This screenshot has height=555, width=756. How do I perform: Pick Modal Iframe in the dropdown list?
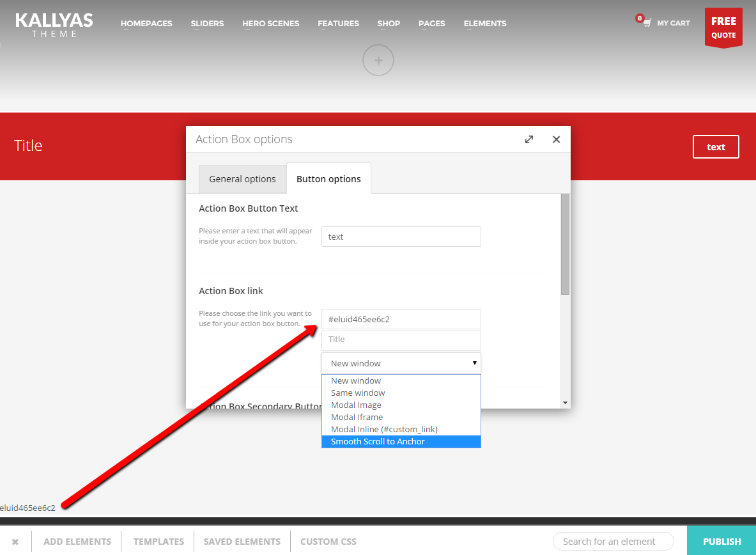(357, 417)
